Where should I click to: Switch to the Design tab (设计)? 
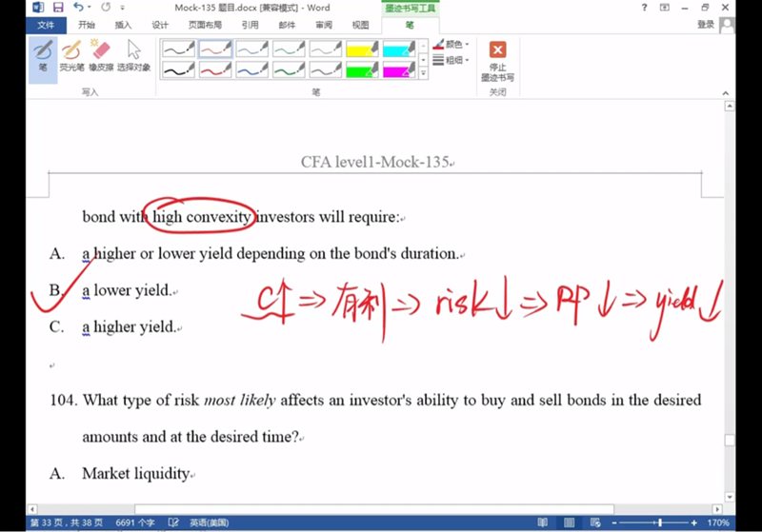(x=160, y=26)
